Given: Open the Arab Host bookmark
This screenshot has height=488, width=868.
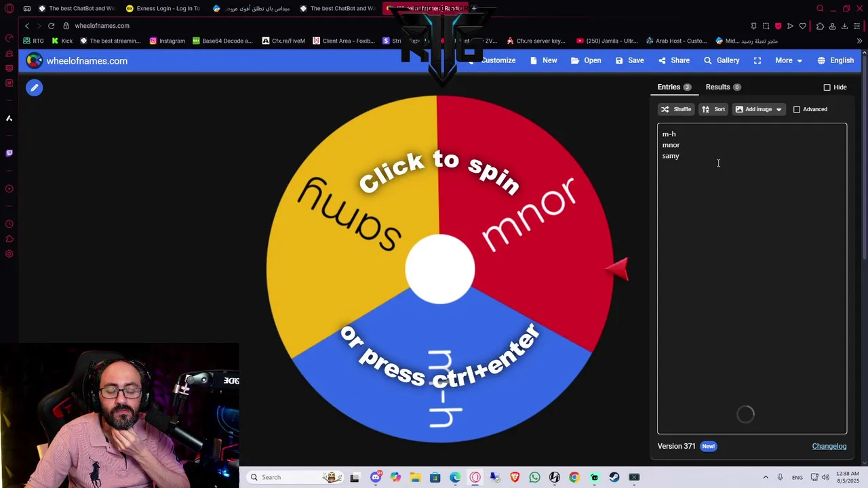Looking at the screenshot, I should 676,41.
